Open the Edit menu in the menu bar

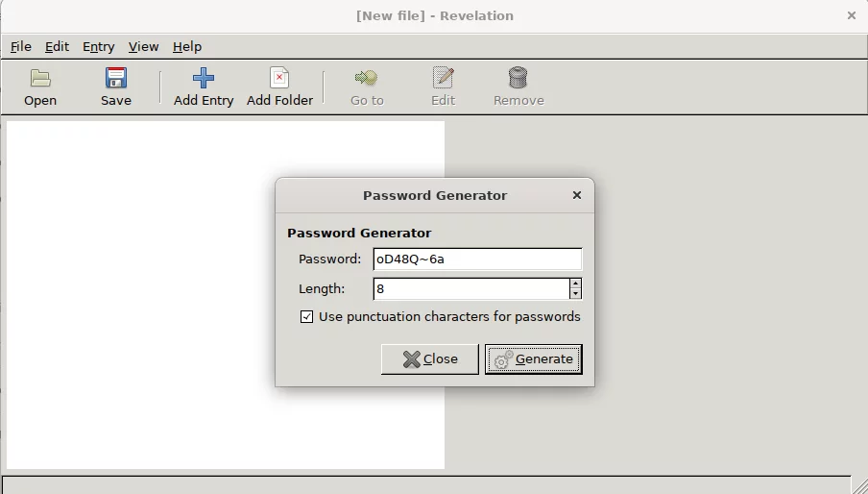pos(57,46)
